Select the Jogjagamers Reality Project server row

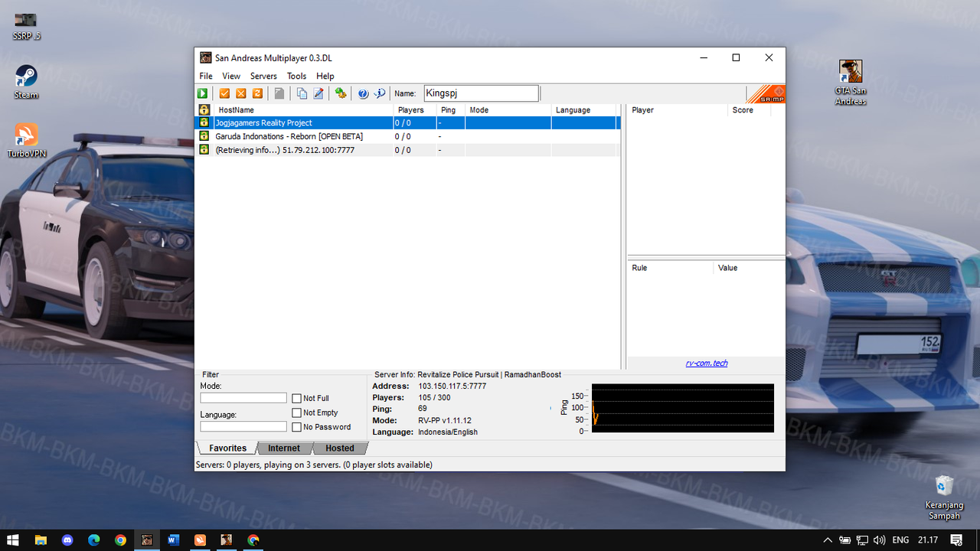coord(407,122)
